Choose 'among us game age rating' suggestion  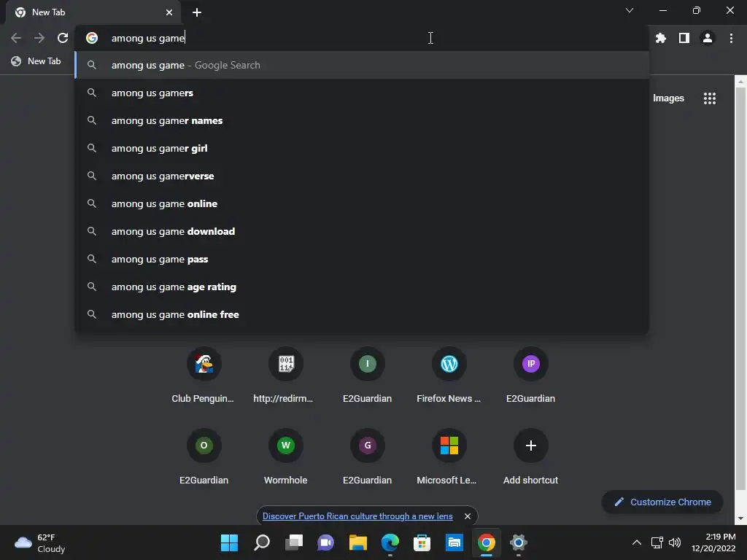(x=362, y=287)
